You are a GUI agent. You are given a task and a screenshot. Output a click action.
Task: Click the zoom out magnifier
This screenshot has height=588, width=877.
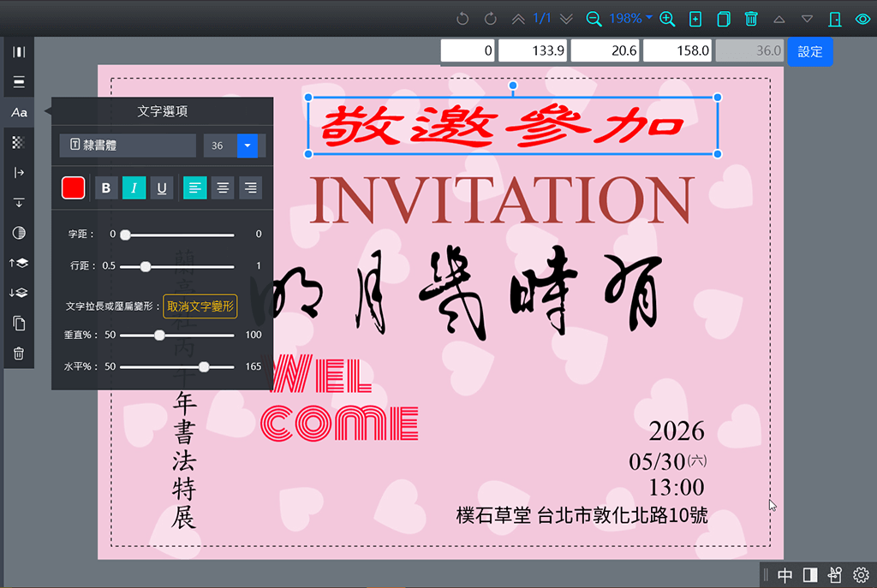click(x=594, y=19)
